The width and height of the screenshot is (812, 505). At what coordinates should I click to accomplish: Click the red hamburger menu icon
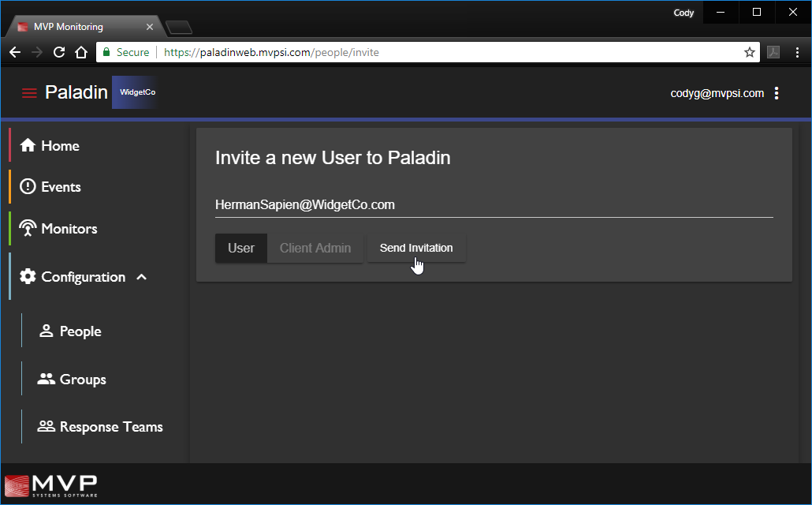tap(29, 93)
